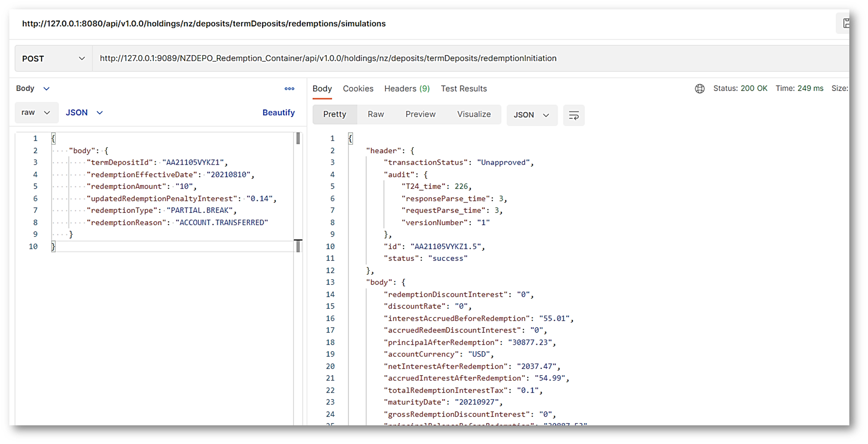Switch to the Test Results tab
868x444 pixels.
[464, 89]
